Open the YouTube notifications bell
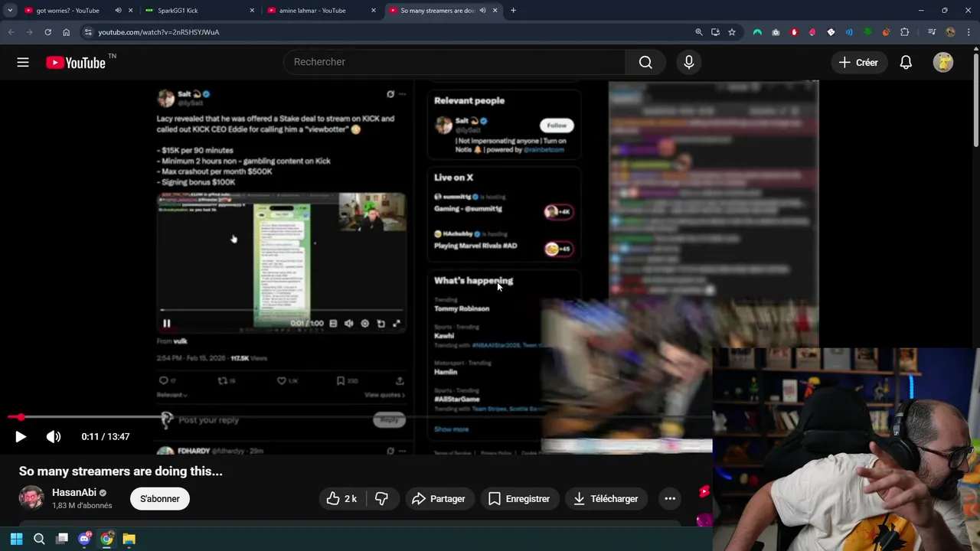This screenshot has height=551, width=980. (x=906, y=63)
